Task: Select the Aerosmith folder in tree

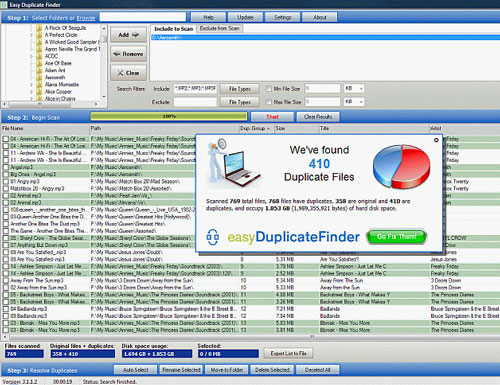Action: (55, 77)
